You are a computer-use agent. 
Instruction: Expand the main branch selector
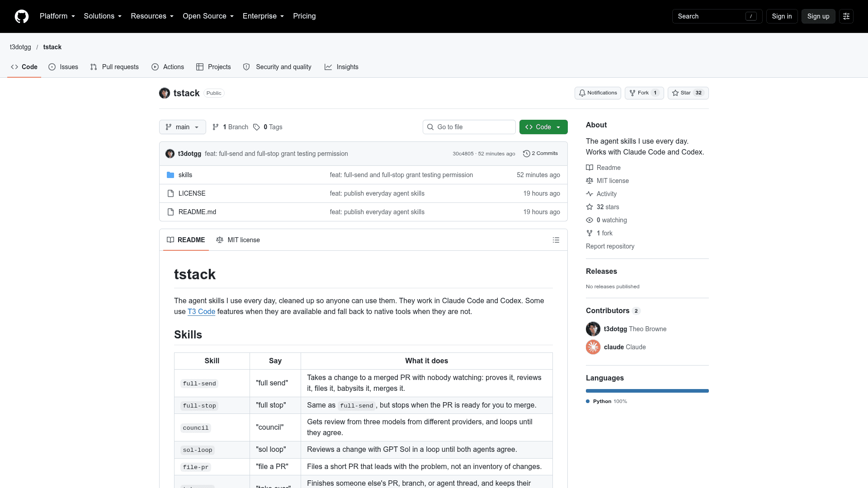(x=183, y=127)
